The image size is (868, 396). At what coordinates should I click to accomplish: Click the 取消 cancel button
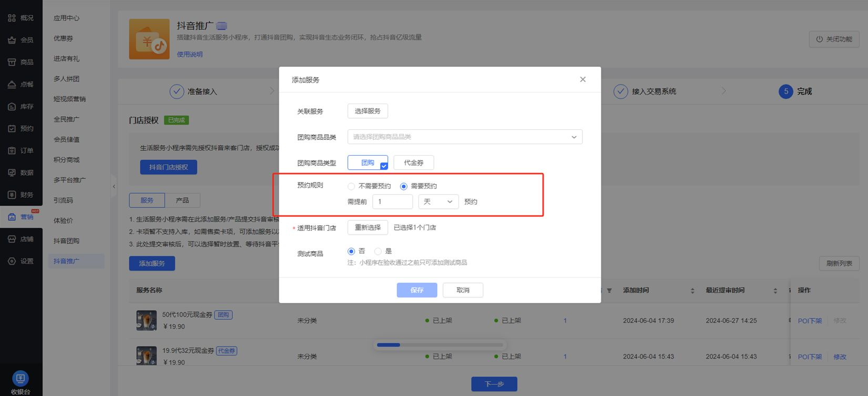point(463,290)
